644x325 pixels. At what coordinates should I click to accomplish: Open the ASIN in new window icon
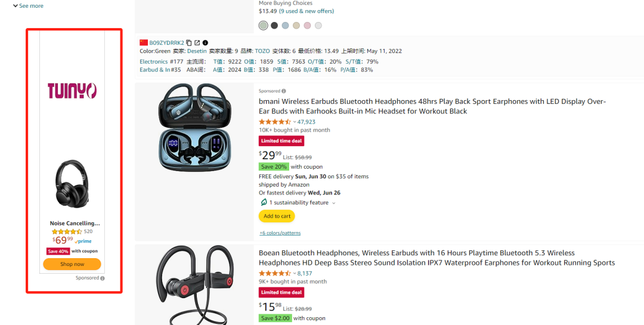coord(197,43)
